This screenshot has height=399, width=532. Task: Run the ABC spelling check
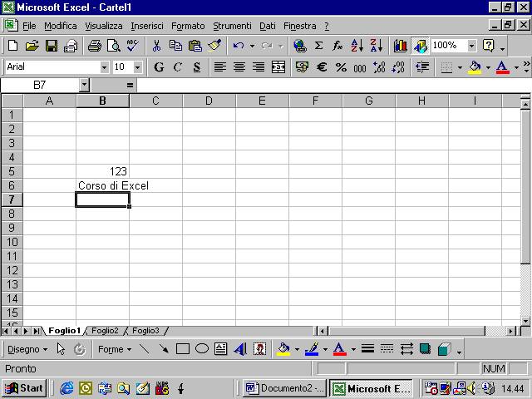pyautogui.click(x=133, y=46)
